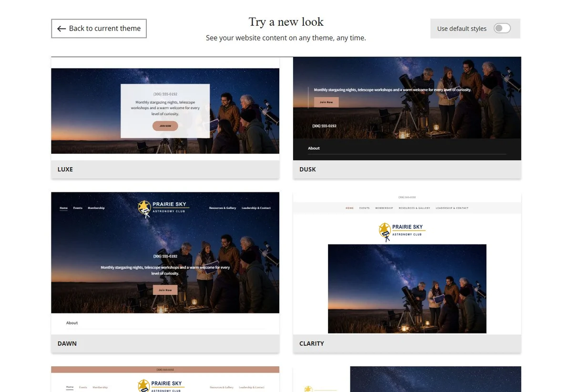
Task: Select the Luxe theme preview thumbnail
Action: [x=165, y=109]
